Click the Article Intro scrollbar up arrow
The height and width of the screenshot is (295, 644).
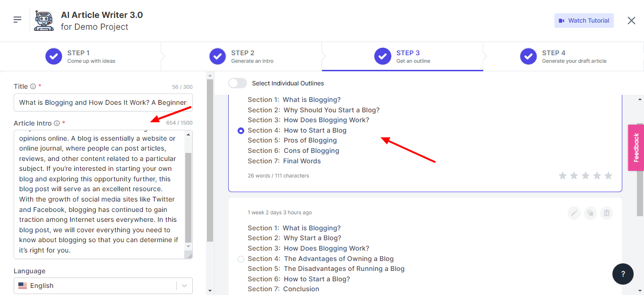click(x=189, y=135)
